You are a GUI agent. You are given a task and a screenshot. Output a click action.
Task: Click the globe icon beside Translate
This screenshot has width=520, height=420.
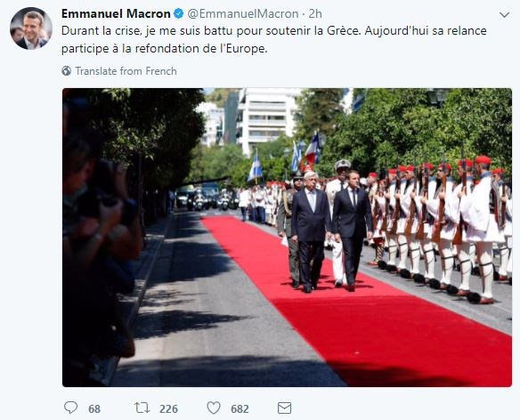[x=66, y=71]
